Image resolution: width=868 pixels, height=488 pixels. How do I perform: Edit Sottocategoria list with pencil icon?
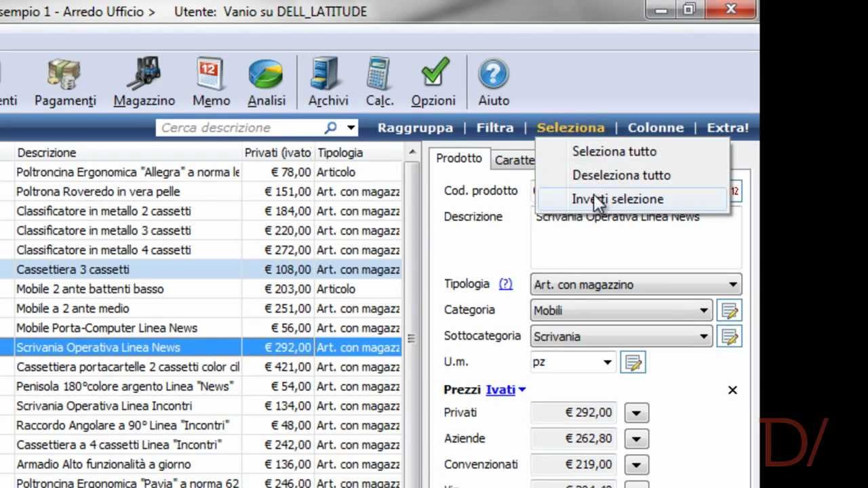pos(730,336)
